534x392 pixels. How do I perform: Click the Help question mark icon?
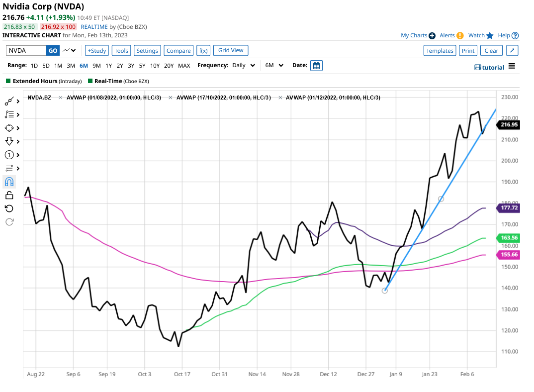point(515,35)
